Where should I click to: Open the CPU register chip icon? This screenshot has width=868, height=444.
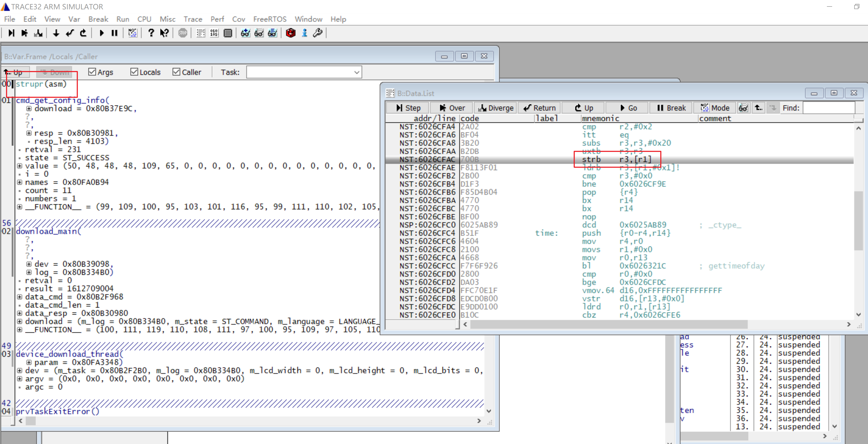228,33
